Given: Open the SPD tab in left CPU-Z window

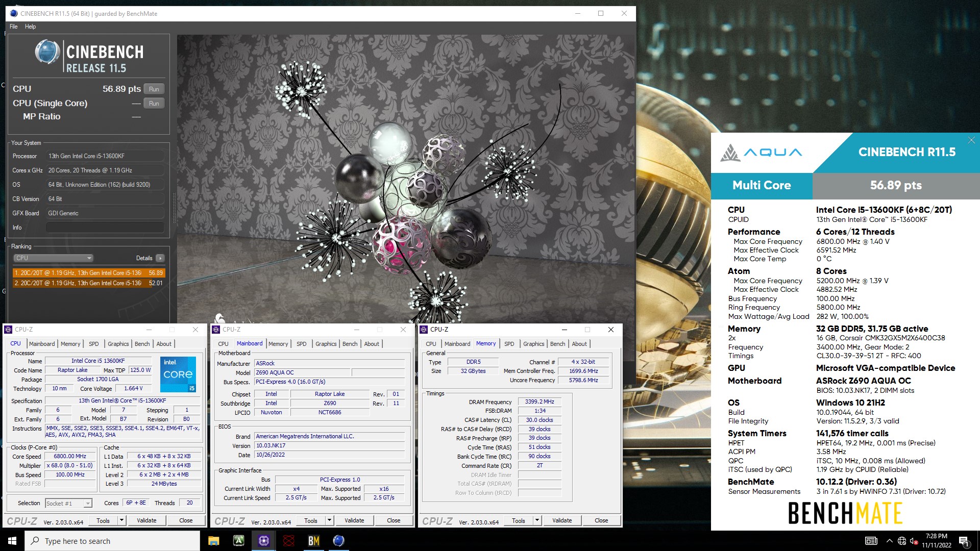Looking at the screenshot, I should pyautogui.click(x=94, y=344).
